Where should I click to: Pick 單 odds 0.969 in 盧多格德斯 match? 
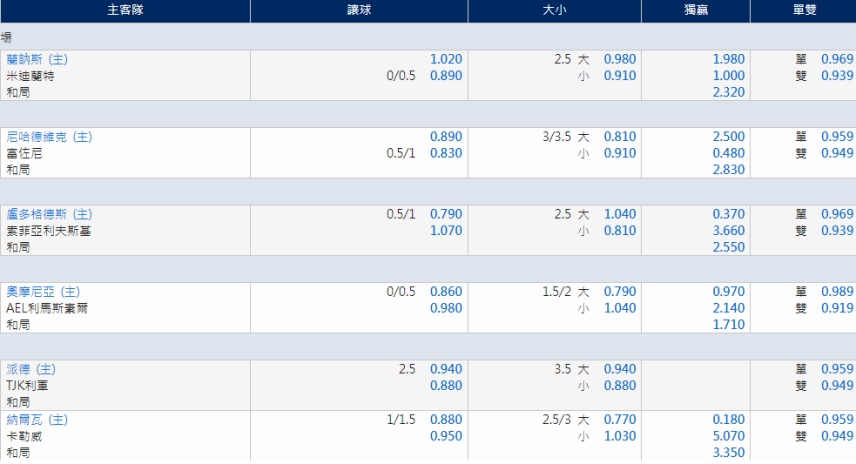point(837,214)
